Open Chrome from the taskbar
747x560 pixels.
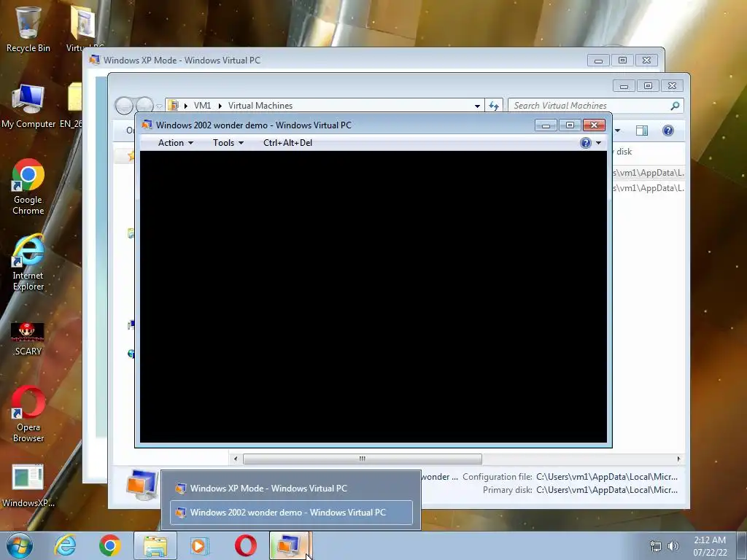point(110,545)
